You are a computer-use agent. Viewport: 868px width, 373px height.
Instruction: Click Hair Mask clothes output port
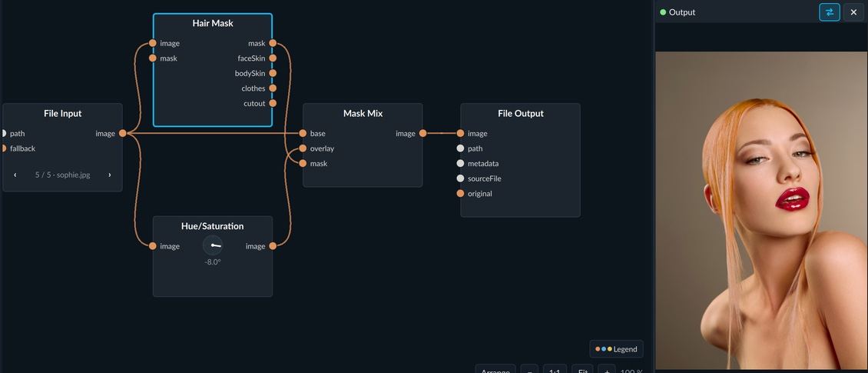(x=273, y=88)
